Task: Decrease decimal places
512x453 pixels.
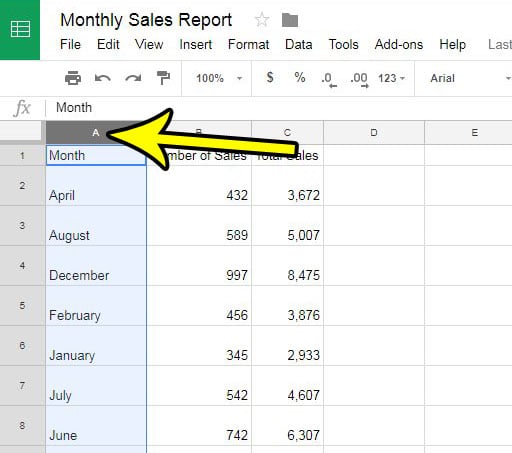Action: click(329, 79)
